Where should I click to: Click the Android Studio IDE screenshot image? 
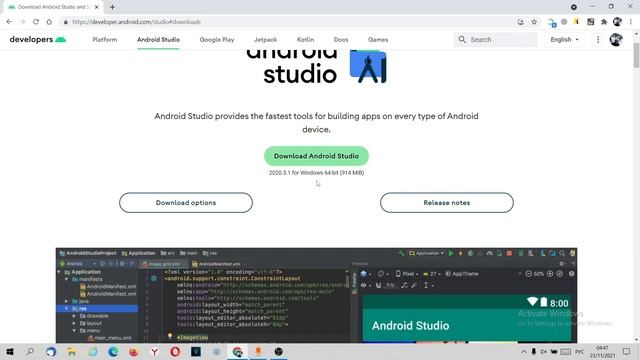point(316,295)
